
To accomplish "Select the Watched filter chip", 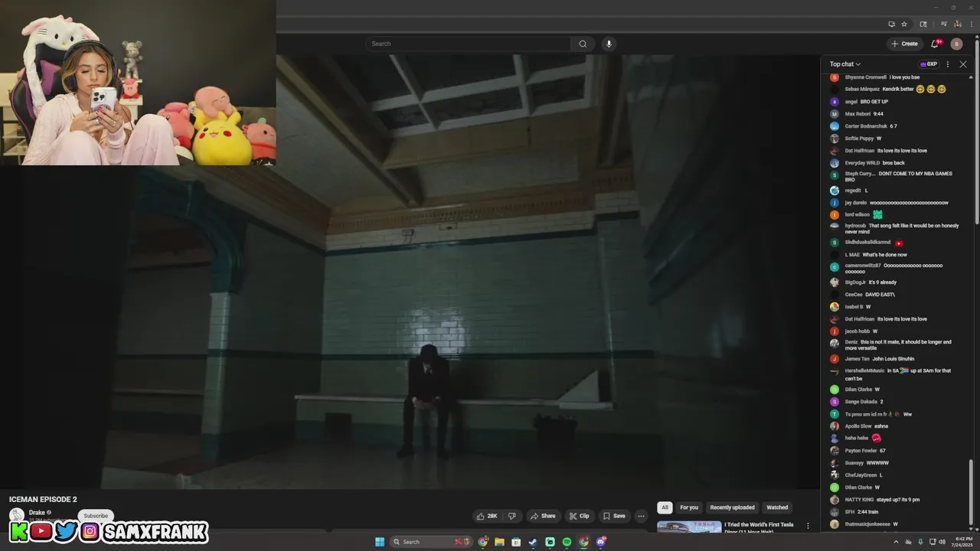I will (777, 507).
